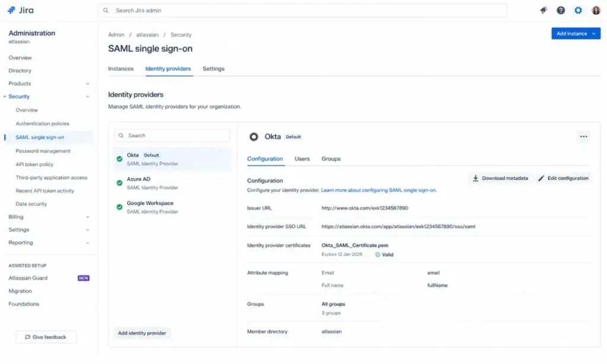This screenshot has height=364, width=607.
Task: Open Data security in sidebar
Action: click(31, 204)
